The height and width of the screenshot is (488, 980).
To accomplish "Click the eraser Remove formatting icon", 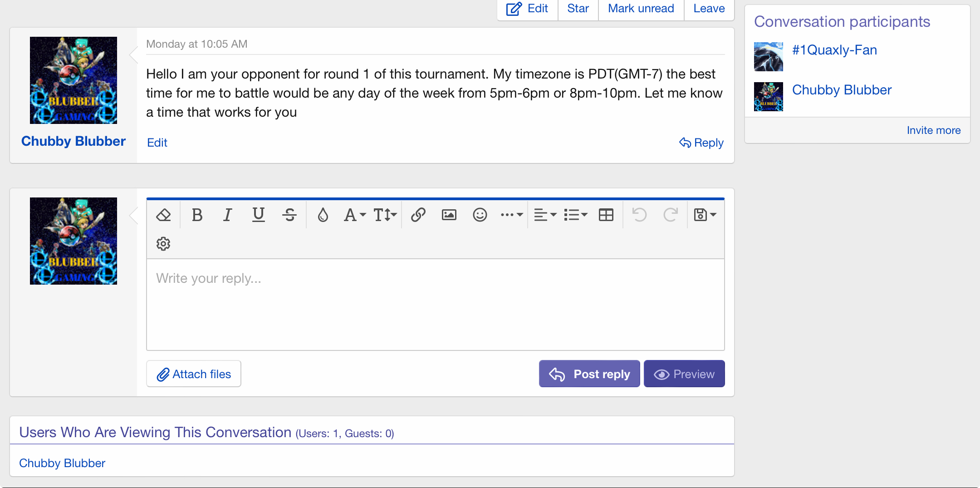I will pyautogui.click(x=163, y=215).
